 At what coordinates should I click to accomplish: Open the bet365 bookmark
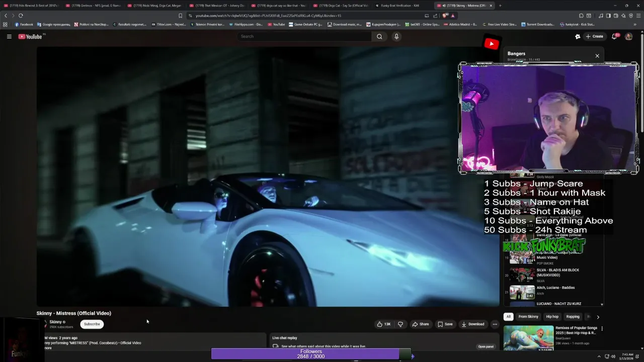pyautogui.click(x=422, y=24)
